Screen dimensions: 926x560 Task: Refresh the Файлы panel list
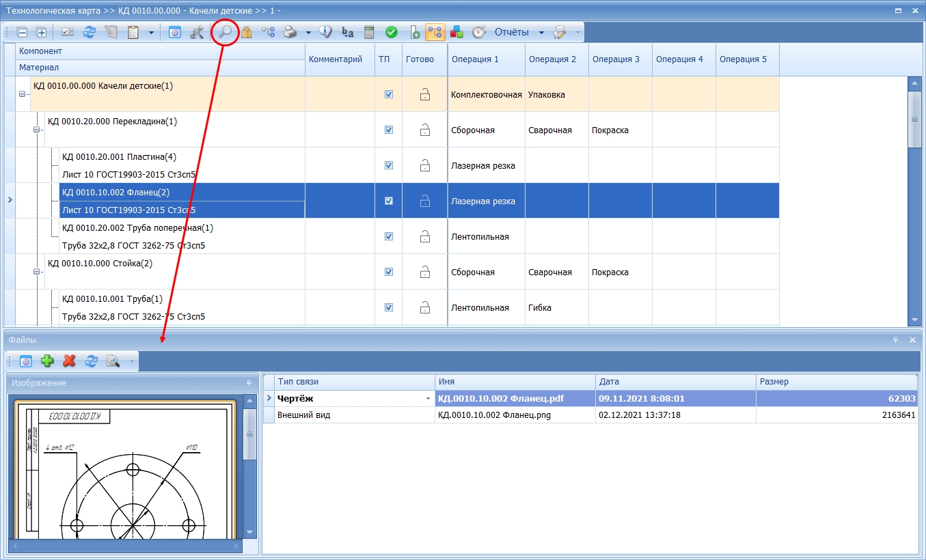pos(92,361)
